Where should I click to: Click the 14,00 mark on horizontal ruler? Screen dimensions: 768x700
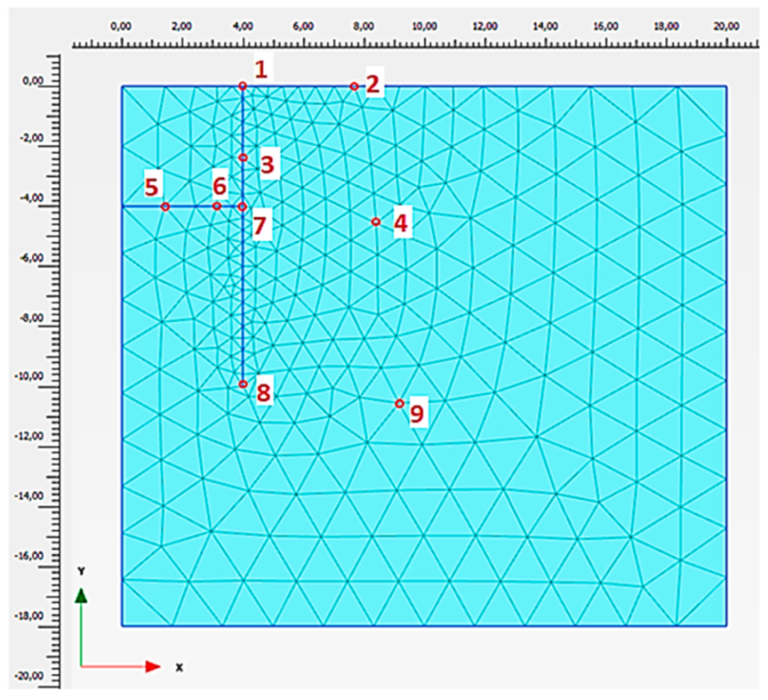(545, 27)
